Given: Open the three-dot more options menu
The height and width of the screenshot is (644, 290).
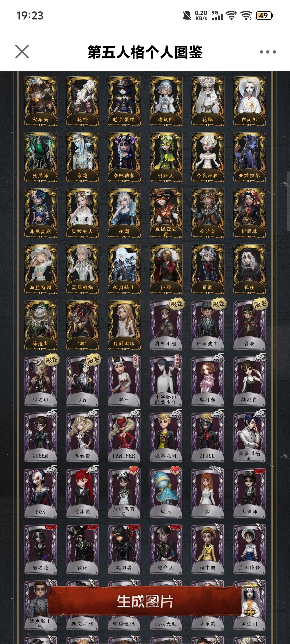Looking at the screenshot, I should 268,52.
